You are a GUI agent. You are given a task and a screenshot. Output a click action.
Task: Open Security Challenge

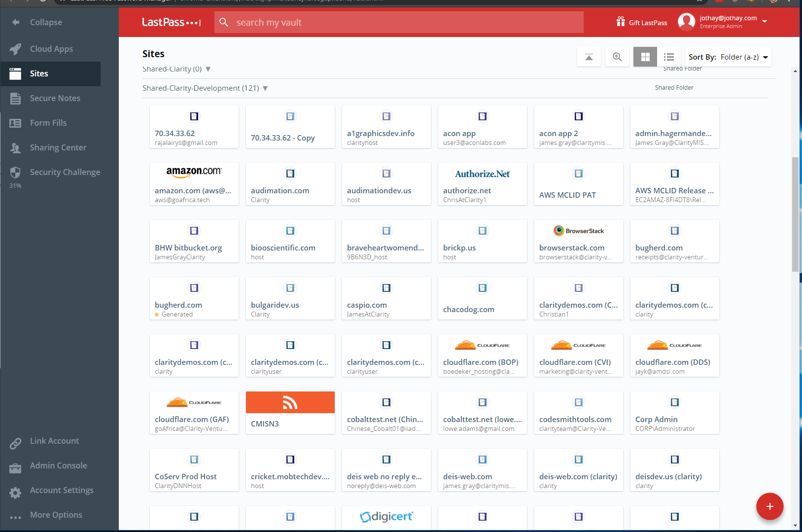click(50, 172)
